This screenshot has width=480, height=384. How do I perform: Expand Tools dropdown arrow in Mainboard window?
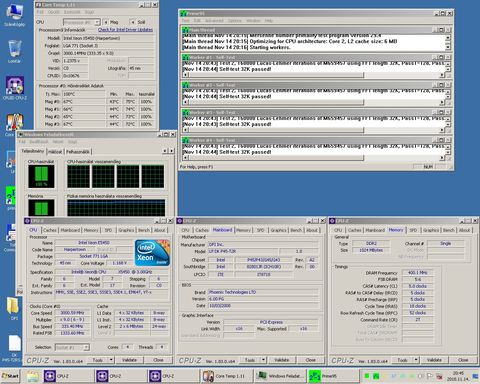point(264,360)
